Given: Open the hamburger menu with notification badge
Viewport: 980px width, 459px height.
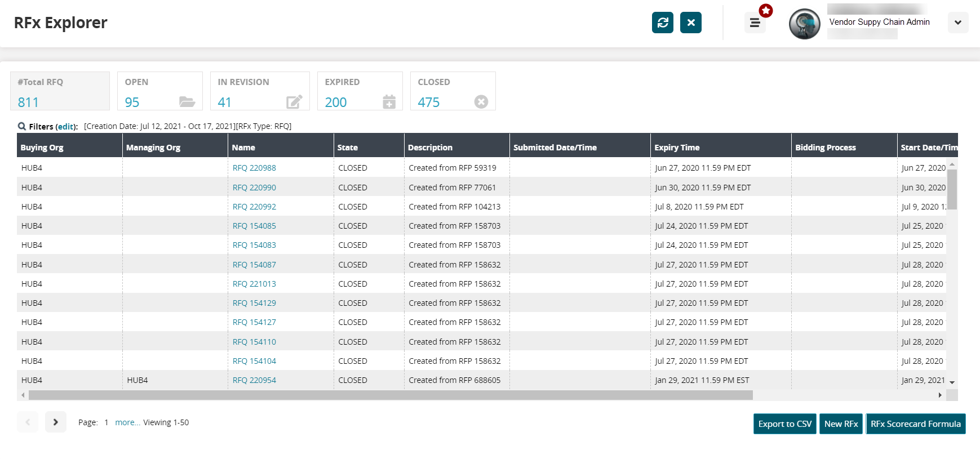Looking at the screenshot, I should 755,23.
